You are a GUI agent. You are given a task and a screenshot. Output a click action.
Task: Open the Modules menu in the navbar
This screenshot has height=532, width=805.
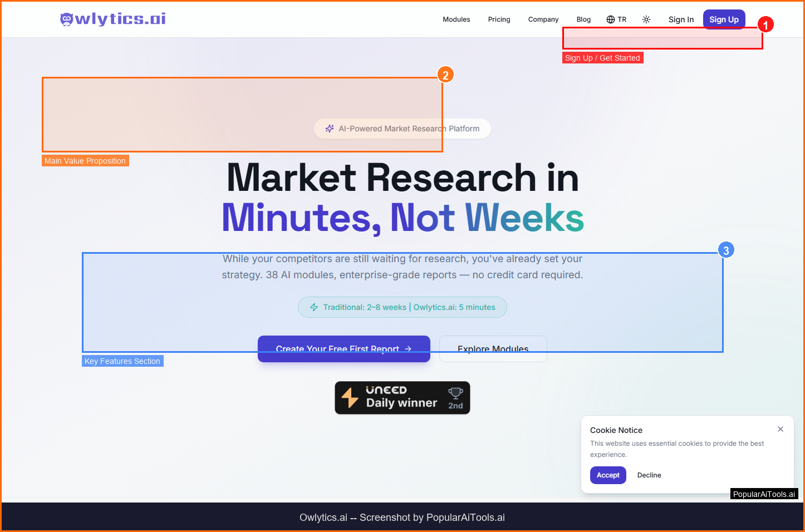(x=457, y=19)
